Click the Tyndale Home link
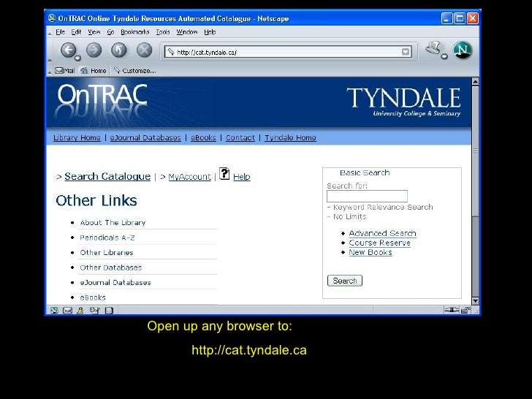 tap(290, 137)
